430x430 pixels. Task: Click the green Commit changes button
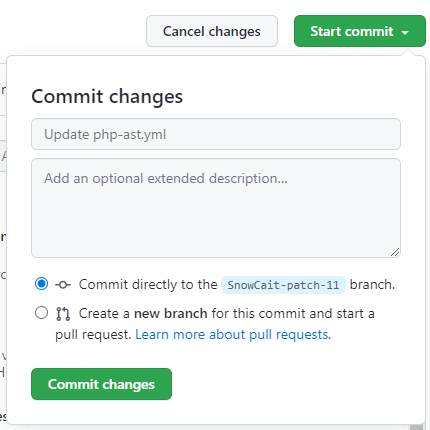101,384
